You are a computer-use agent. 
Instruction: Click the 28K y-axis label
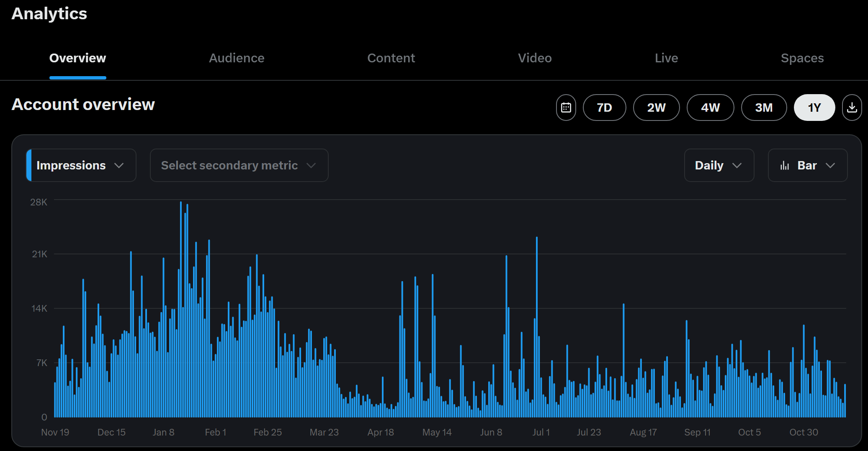click(x=39, y=202)
